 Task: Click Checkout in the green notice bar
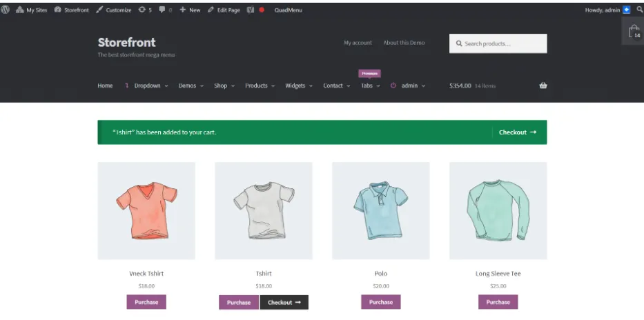pos(518,132)
